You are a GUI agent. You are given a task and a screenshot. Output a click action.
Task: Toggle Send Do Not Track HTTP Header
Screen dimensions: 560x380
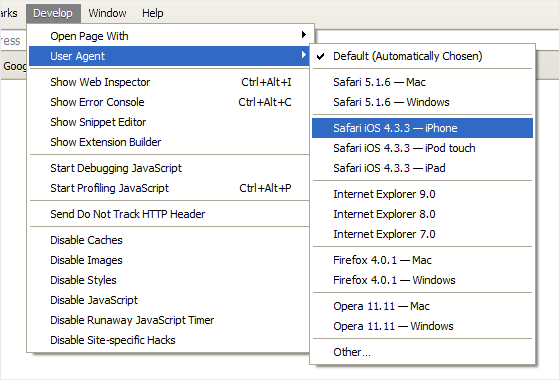coord(169,214)
